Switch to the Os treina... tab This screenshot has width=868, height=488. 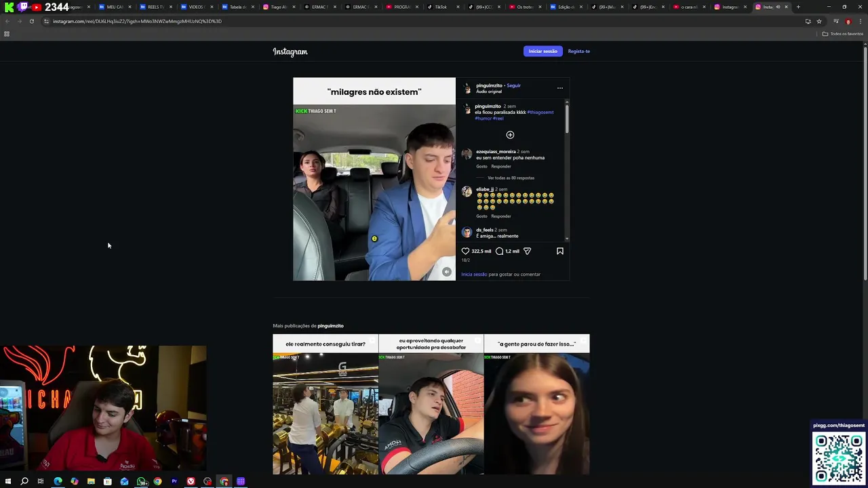click(524, 7)
